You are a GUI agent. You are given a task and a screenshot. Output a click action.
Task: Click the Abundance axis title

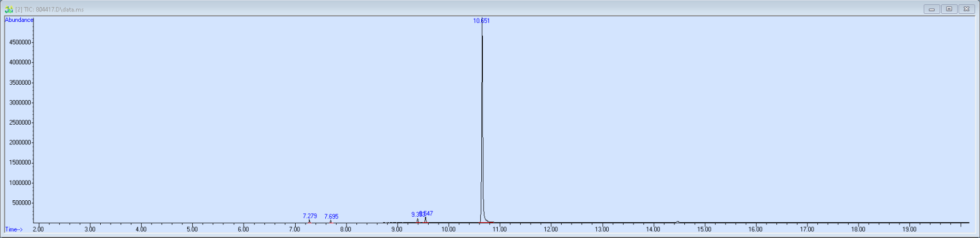click(19, 20)
